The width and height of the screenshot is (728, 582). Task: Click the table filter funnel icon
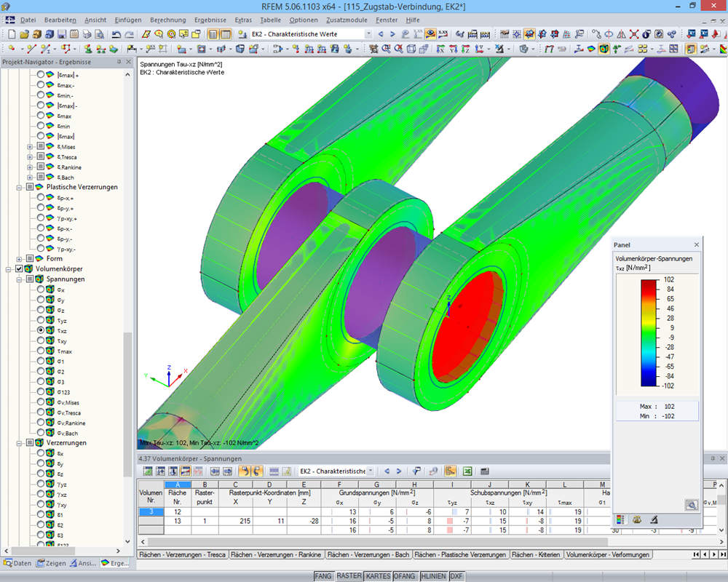[x=416, y=471]
